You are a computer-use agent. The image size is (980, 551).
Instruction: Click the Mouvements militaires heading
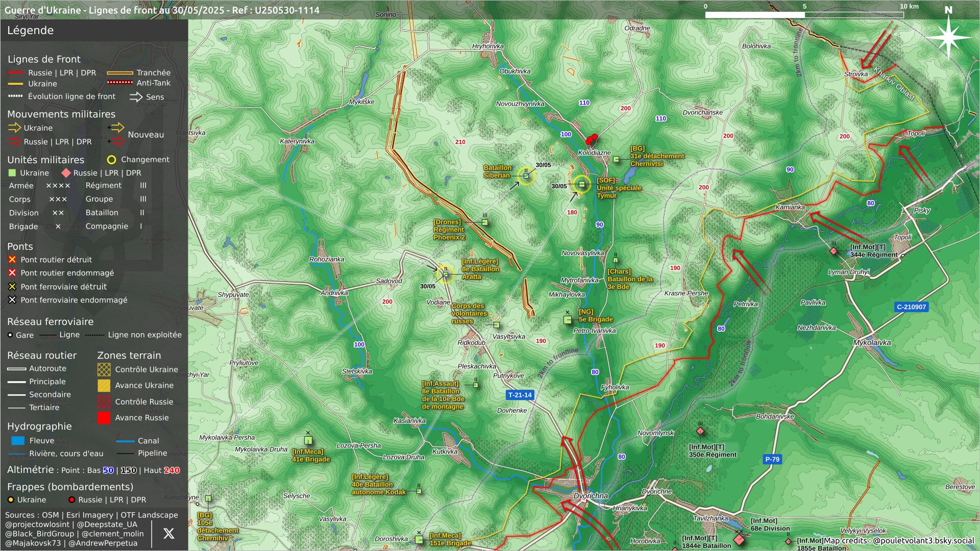(61, 114)
